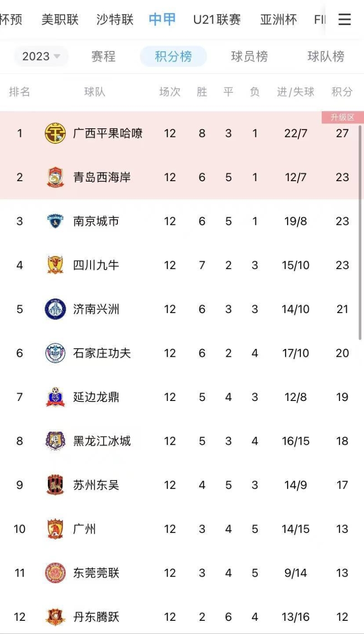Select U21联赛 league in top navigation

point(217,20)
